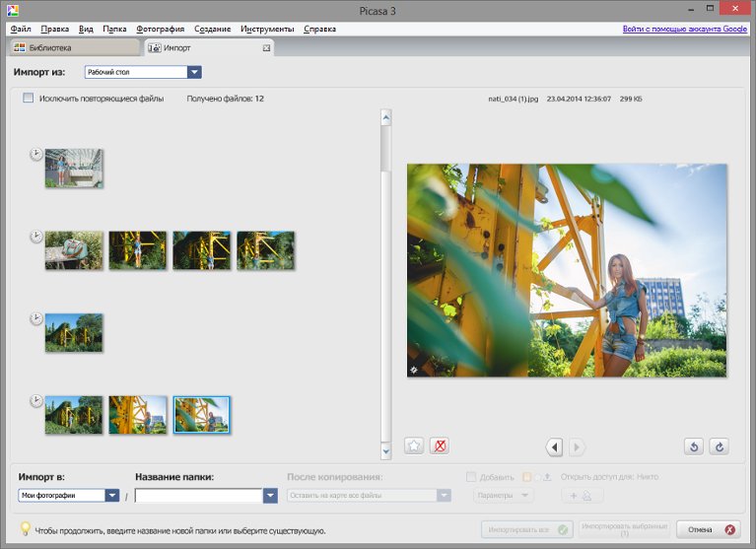Screen dimensions: 756x549
Task: Click the clock icon beside the third thumbnail row
Action: click(36, 318)
